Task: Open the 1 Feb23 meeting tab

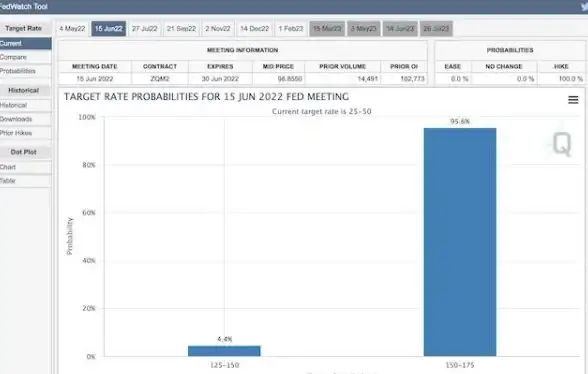Action: coord(291,29)
